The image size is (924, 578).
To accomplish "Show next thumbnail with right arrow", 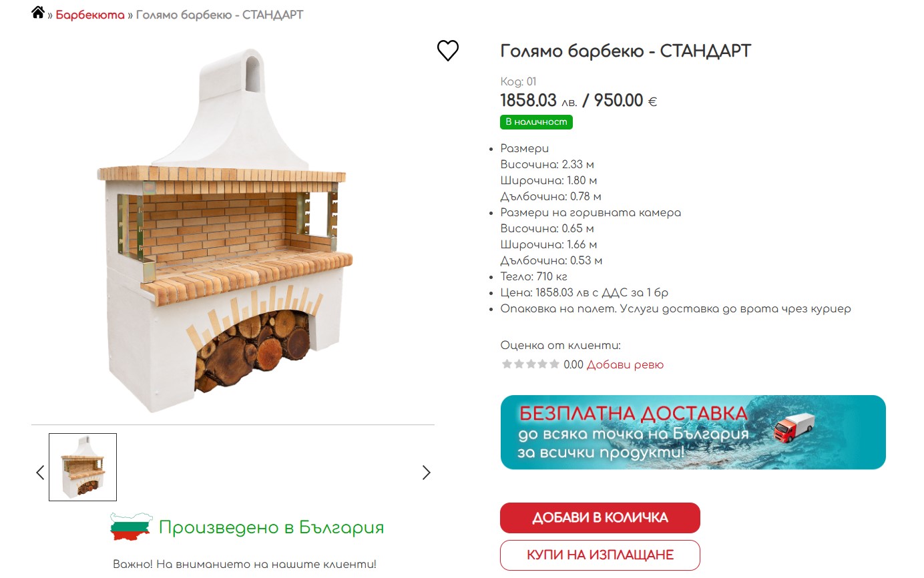I will pyautogui.click(x=427, y=473).
